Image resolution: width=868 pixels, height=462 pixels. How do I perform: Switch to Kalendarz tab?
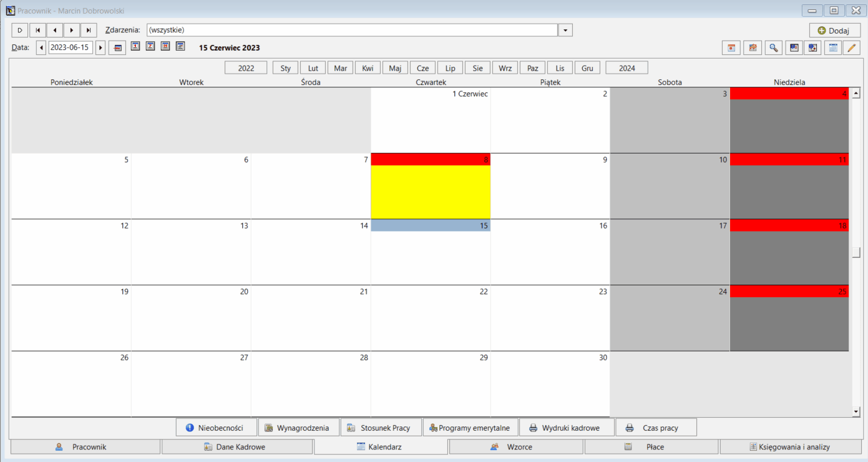[x=381, y=447]
